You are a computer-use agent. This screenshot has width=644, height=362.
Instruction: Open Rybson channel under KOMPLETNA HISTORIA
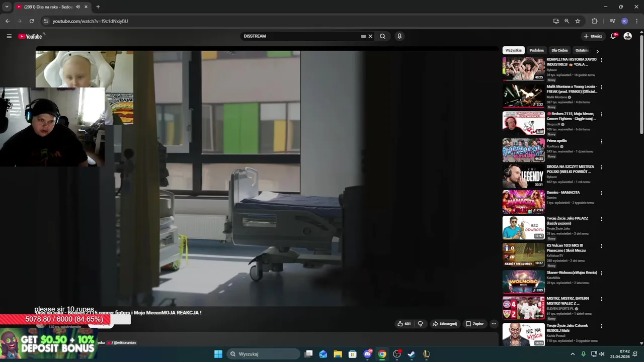pos(552,70)
